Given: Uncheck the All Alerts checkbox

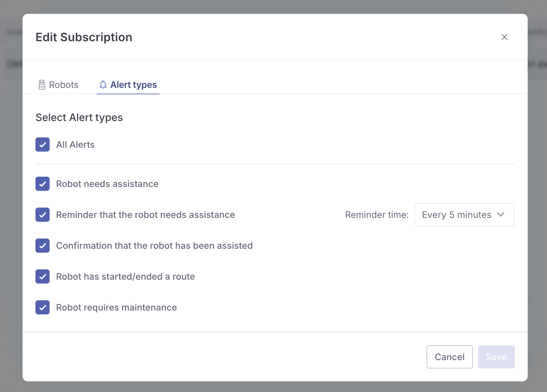Looking at the screenshot, I should (43, 145).
